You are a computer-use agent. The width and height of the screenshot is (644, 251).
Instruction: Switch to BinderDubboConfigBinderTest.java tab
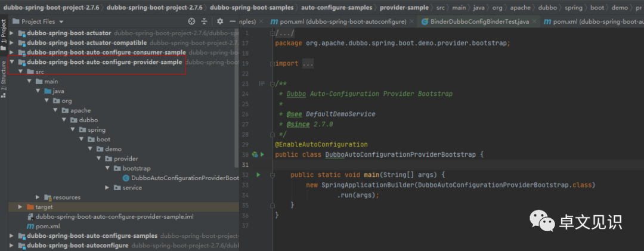[x=475, y=21]
